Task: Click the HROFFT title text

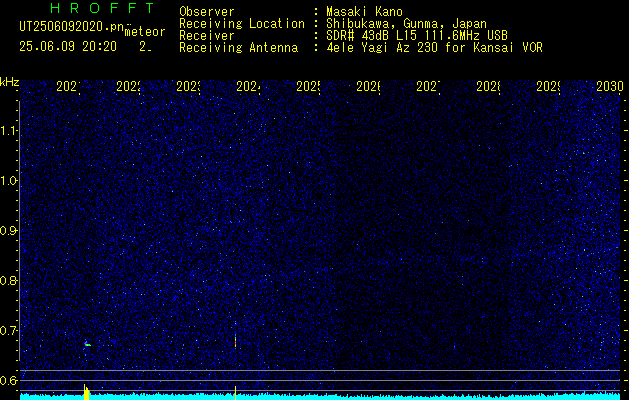Action: coord(103,8)
